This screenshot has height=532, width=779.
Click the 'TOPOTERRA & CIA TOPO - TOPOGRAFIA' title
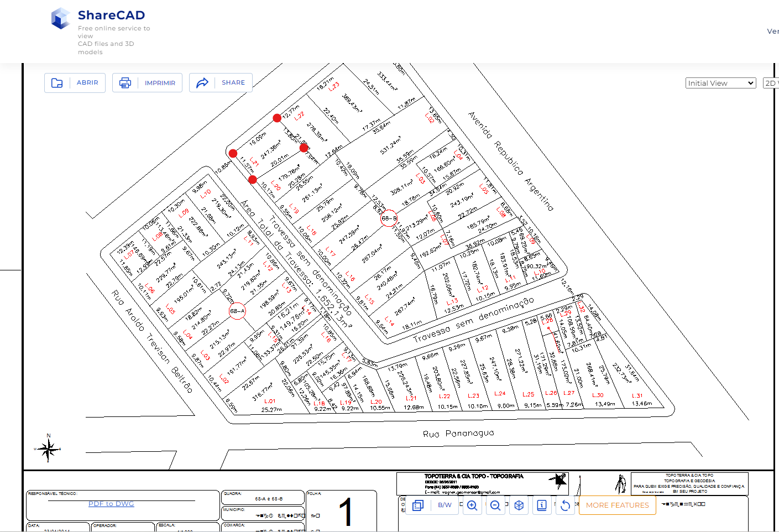click(474, 476)
